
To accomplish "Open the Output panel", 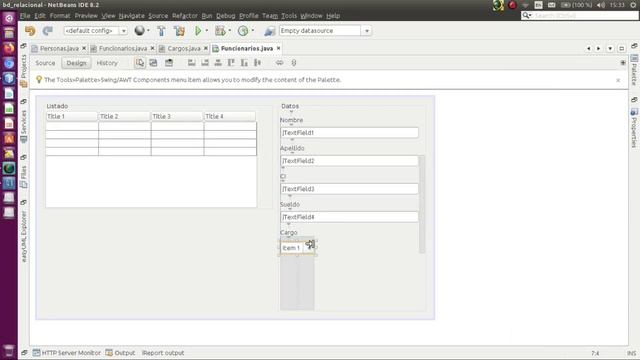I will 120,353.
